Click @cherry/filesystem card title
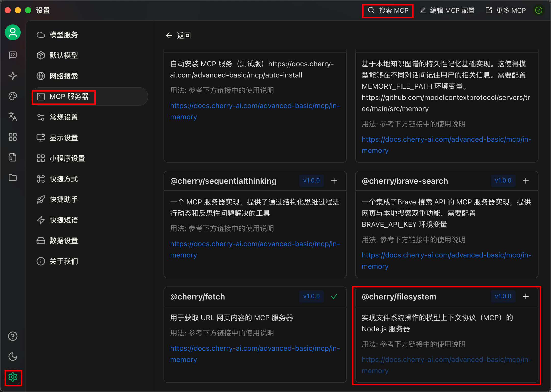This screenshot has width=551, height=392. click(399, 297)
